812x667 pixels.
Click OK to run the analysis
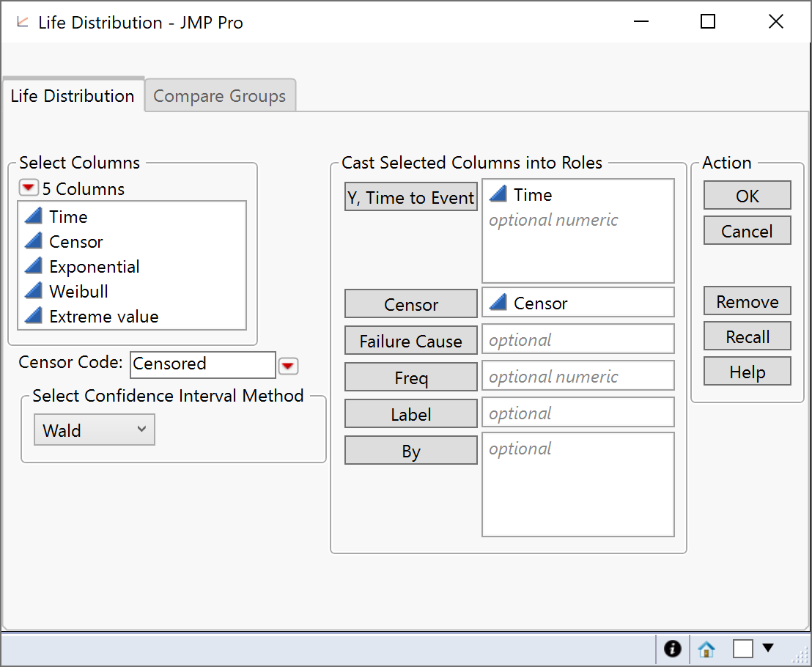point(747,195)
